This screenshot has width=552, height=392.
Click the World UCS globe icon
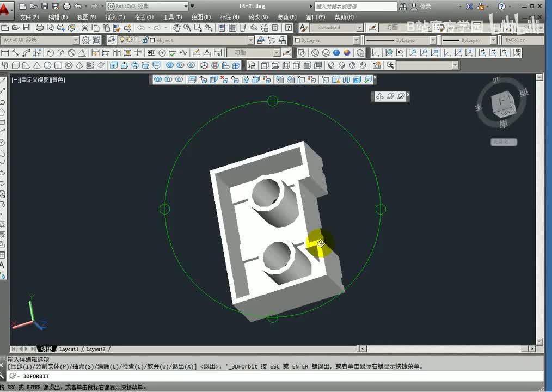click(389, 53)
